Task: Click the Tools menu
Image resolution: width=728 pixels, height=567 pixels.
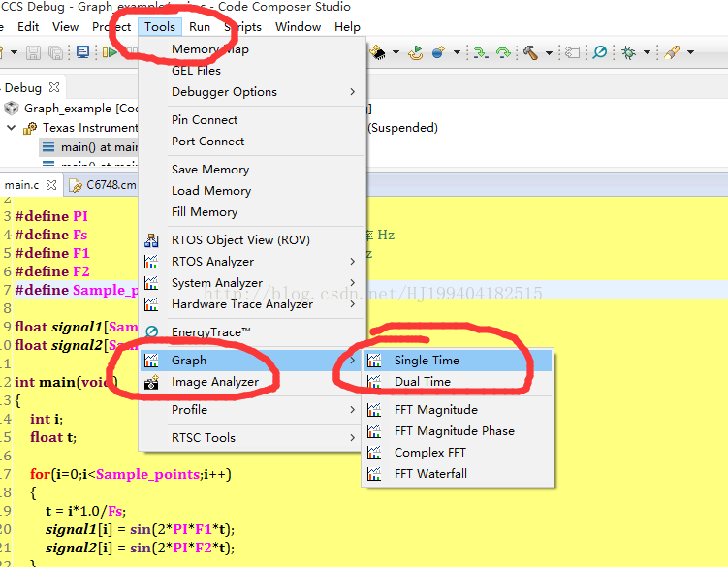Action: click(160, 27)
